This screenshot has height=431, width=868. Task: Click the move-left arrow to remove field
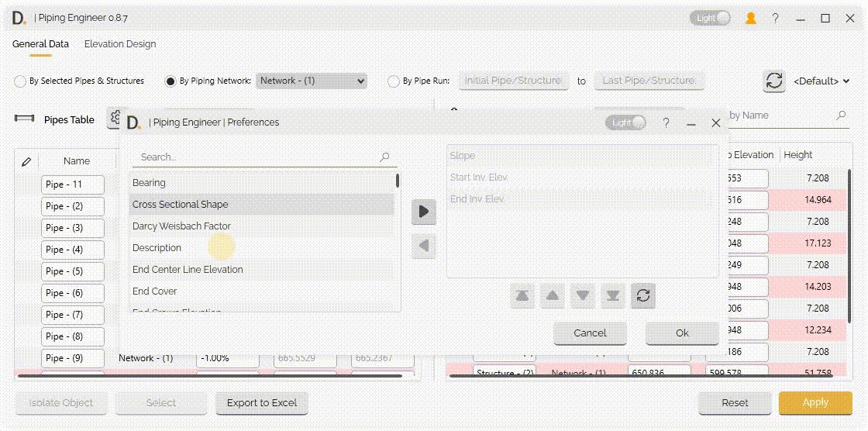(x=423, y=247)
